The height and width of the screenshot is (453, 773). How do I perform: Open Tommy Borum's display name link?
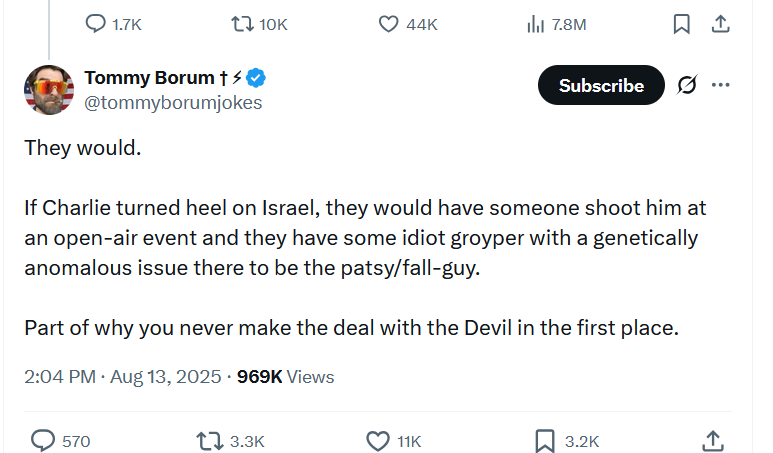[x=149, y=78]
